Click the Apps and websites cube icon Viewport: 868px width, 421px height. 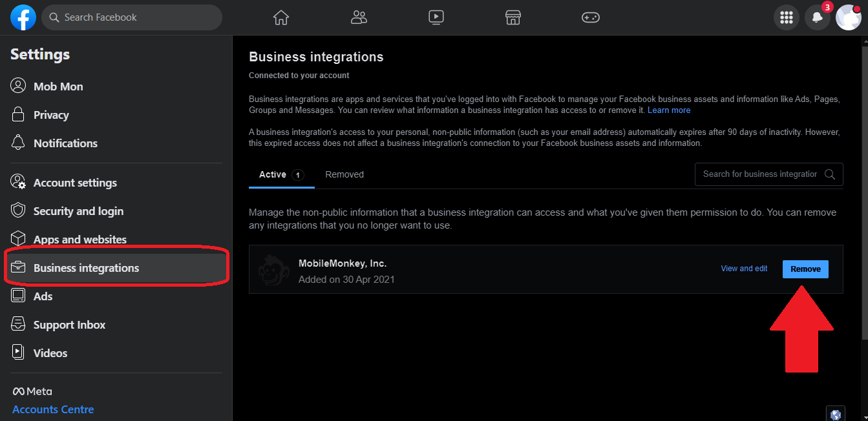coord(18,239)
